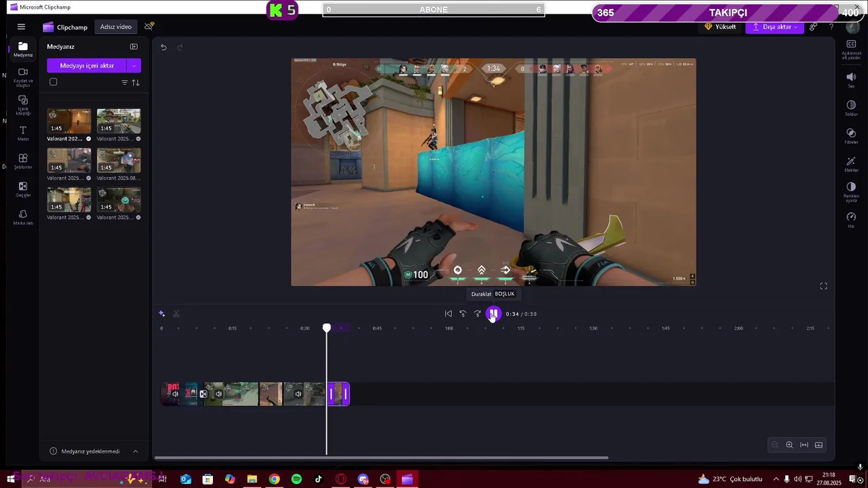Open the weather widget showing 23°C
Viewport: 868px width, 488px height.
730,479
